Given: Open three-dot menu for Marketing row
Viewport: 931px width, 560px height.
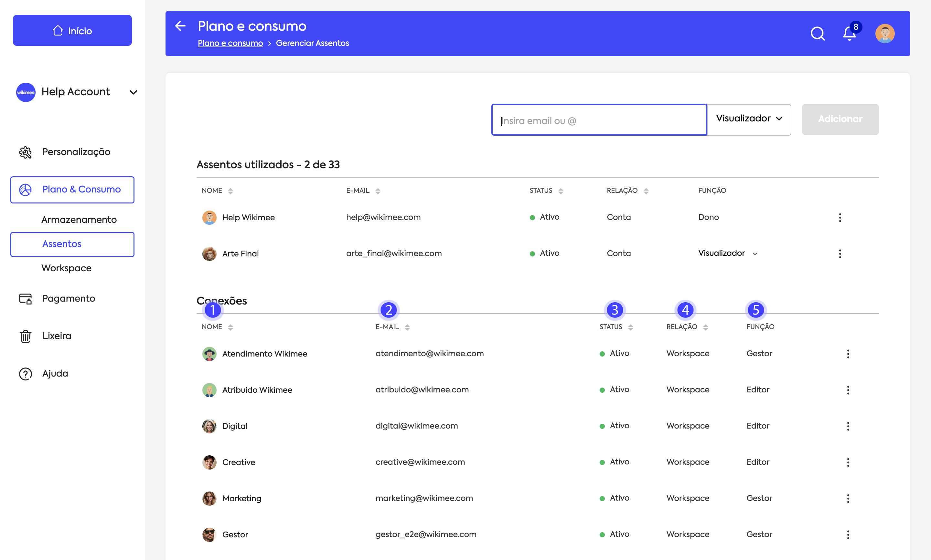Looking at the screenshot, I should (848, 499).
